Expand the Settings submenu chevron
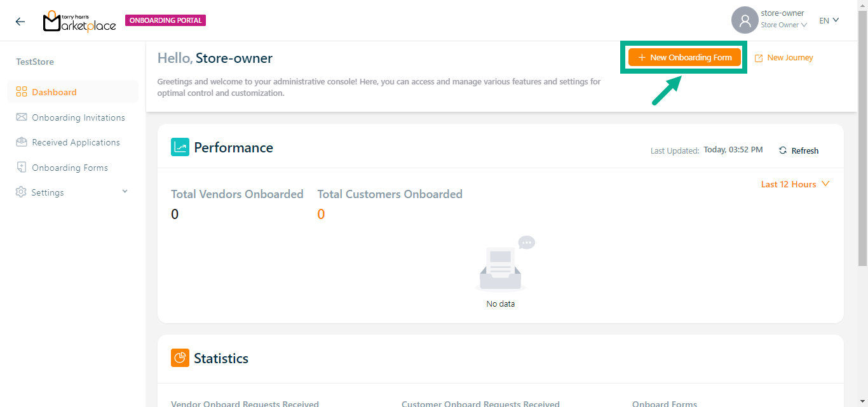This screenshot has width=868, height=407. click(x=125, y=192)
